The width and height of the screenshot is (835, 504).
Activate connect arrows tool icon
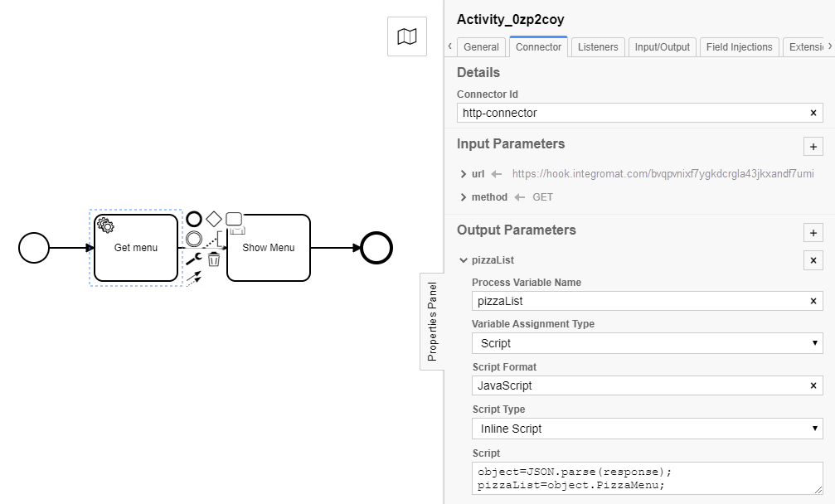[194, 279]
